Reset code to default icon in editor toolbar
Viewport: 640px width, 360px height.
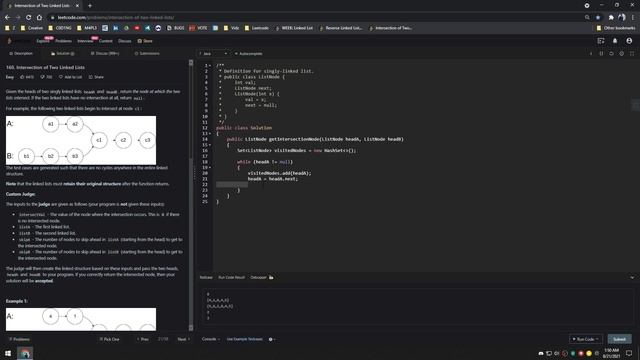611,53
